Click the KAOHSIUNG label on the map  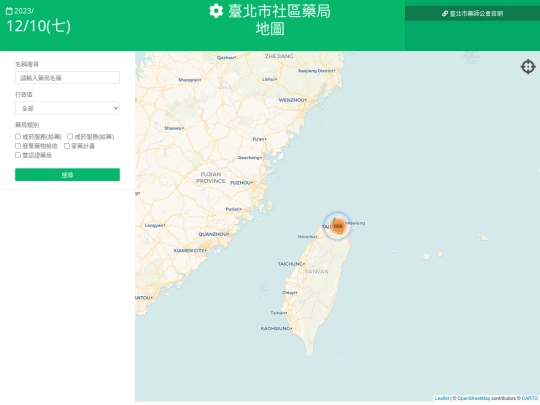(x=276, y=329)
